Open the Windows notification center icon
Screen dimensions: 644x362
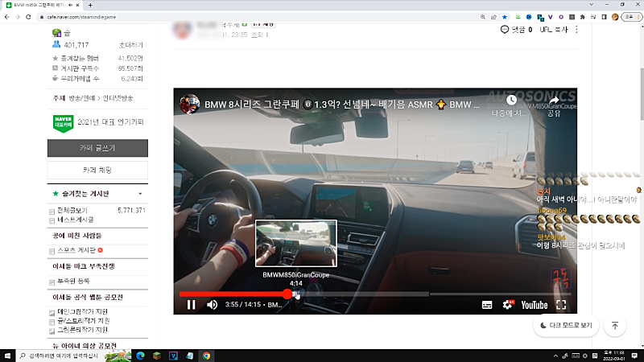click(634, 356)
